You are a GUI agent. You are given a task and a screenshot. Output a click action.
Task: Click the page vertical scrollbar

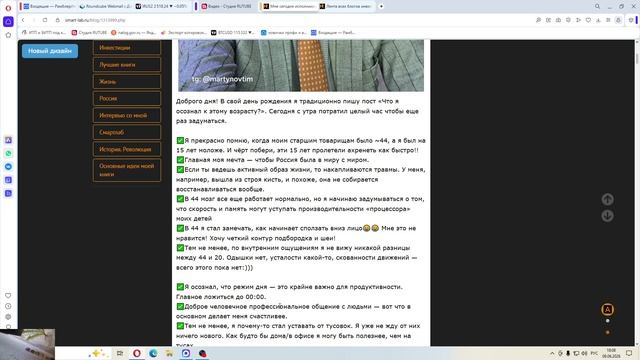coord(637,192)
